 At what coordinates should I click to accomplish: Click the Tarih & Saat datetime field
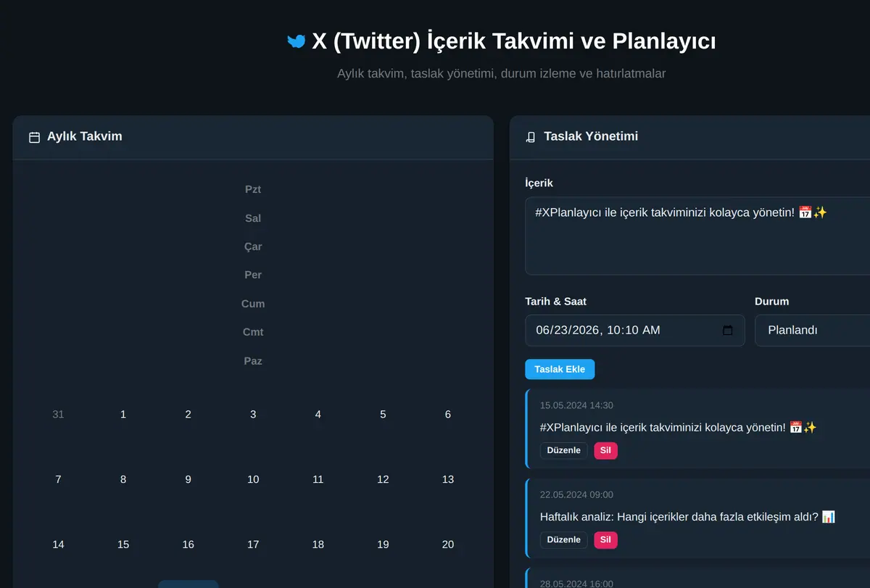click(x=634, y=331)
